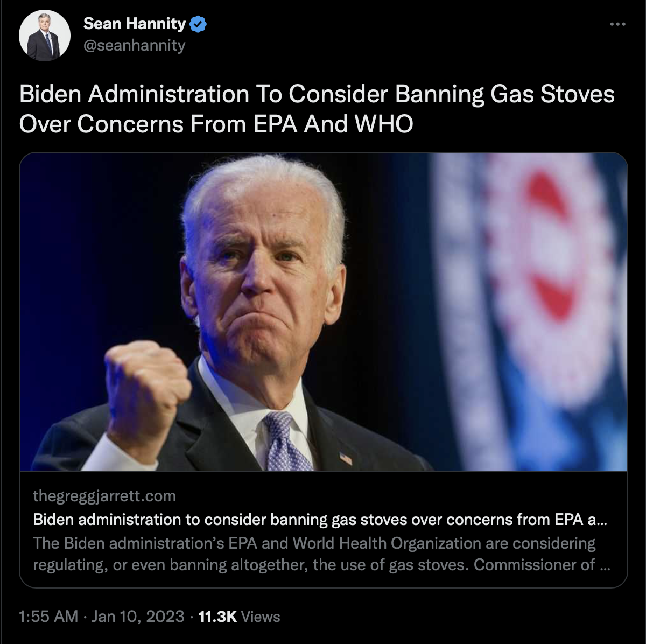Click the flag pin on the jacket in image
The width and height of the screenshot is (646, 644).
[346, 459]
